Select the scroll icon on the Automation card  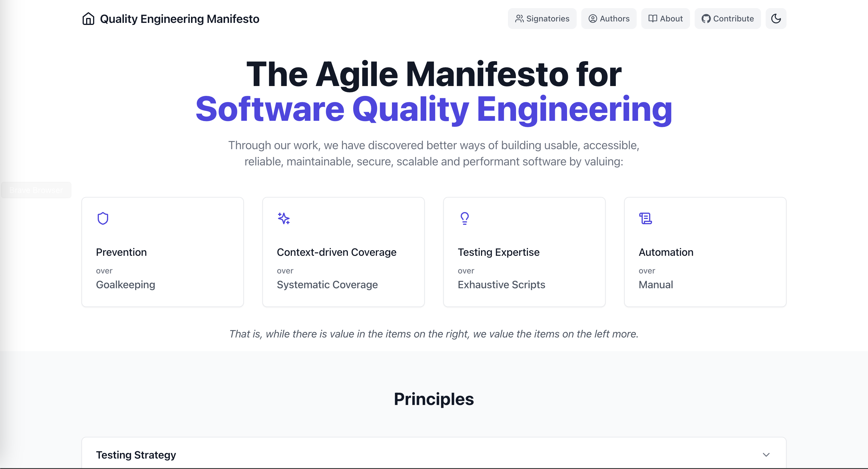tap(645, 218)
